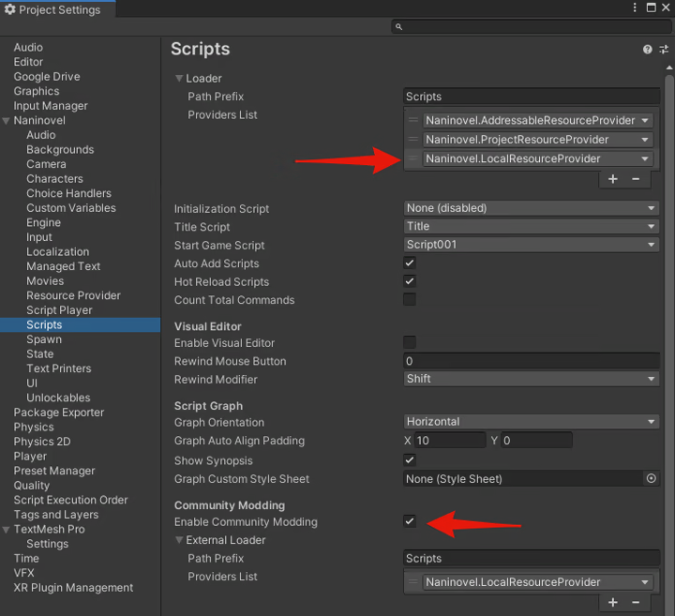The width and height of the screenshot is (675, 616).
Task: Grab the ProjectResourceProvider row drag handle
Action: click(x=413, y=140)
